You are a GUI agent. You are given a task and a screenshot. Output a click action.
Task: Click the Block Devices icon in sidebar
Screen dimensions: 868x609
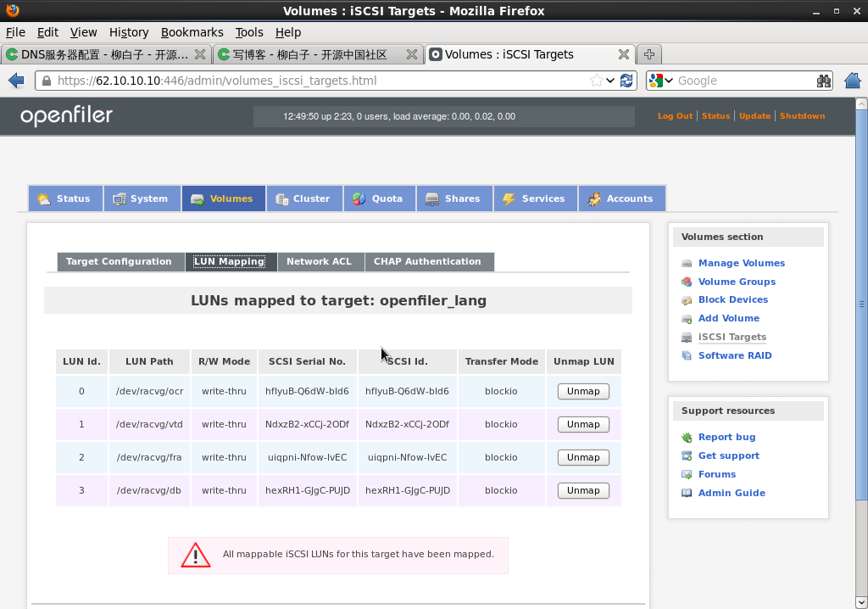pos(687,300)
